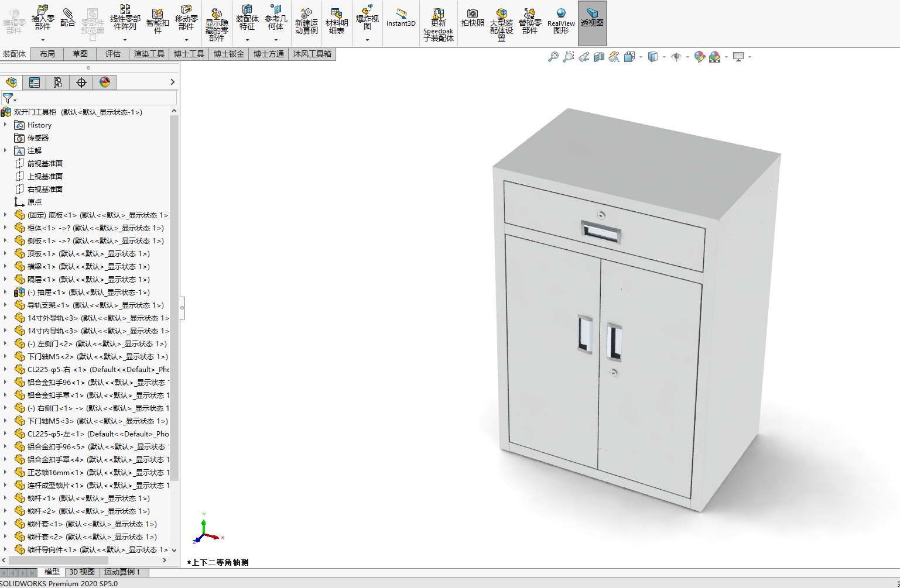This screenshot has width=900, height=588.
Task: Click the feature tree horizontal scrollbar
Action: coord(58,560)
